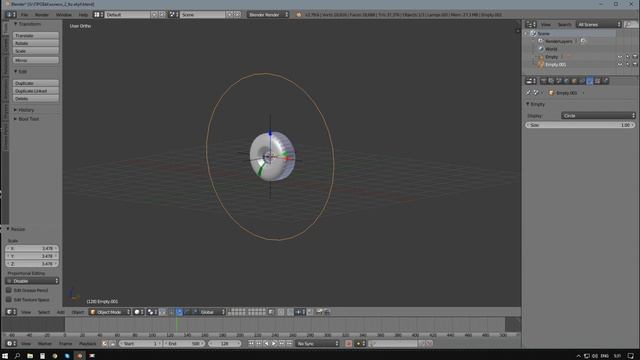Image resolution: width=640 pixels, height=360 pixels.
Task: Click the Resize Scale X value field
Action: point(32,248)
